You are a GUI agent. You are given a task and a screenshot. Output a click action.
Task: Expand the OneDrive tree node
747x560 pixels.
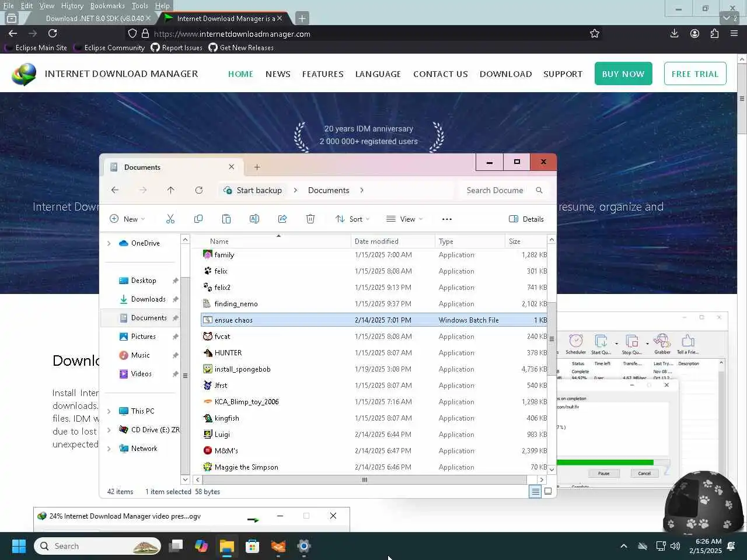109,243
